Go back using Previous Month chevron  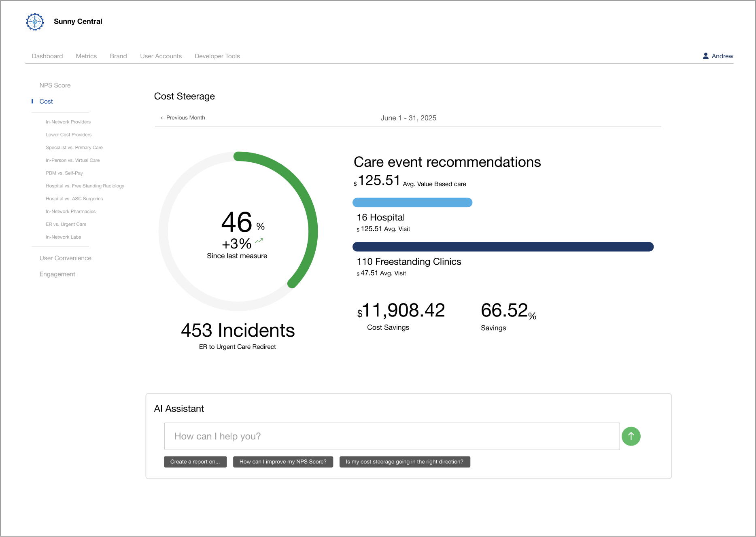[162, 118]
